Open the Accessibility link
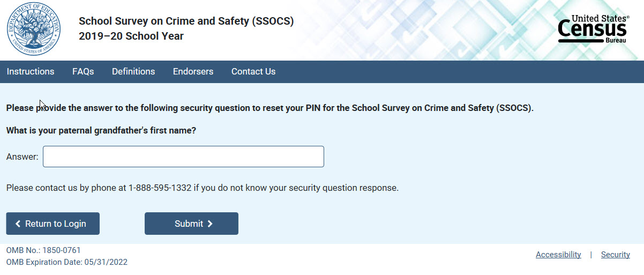The image size is (644, 275). [558, 255]
